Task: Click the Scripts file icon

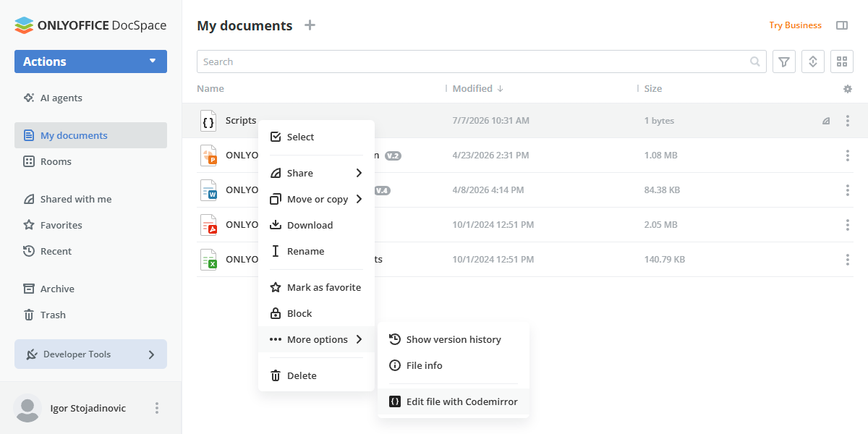Action: (208, 121)
